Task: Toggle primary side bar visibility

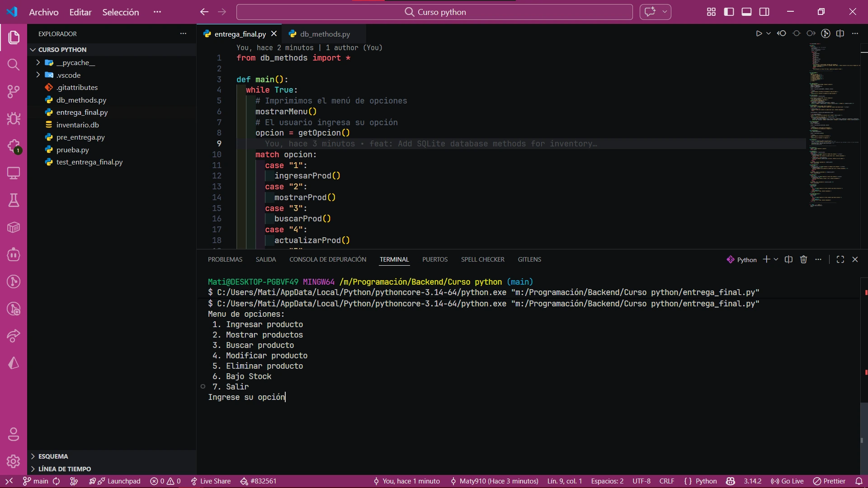Action: click(x=729, y=12)
